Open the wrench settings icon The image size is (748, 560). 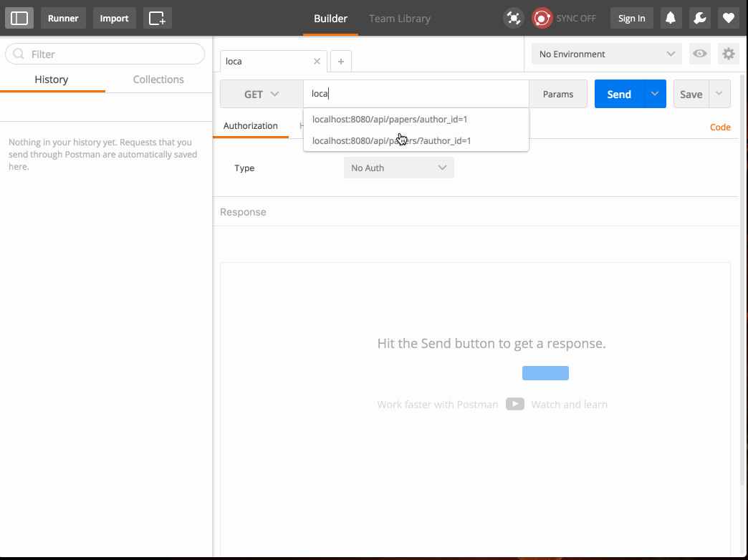pos(700,18)
